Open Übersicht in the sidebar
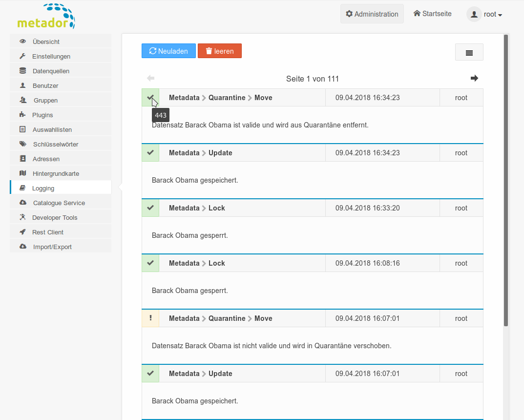The image size is (524, 420). tap(61, 42)
